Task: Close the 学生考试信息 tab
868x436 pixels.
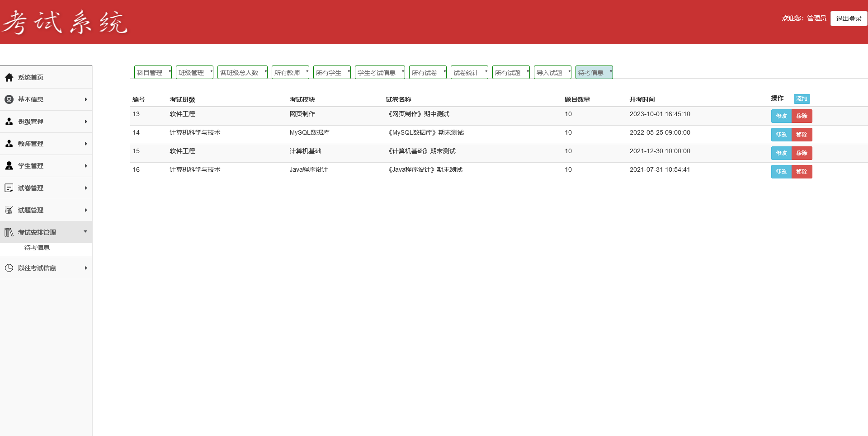Action: pyautogui.click(x=403, y=70)
